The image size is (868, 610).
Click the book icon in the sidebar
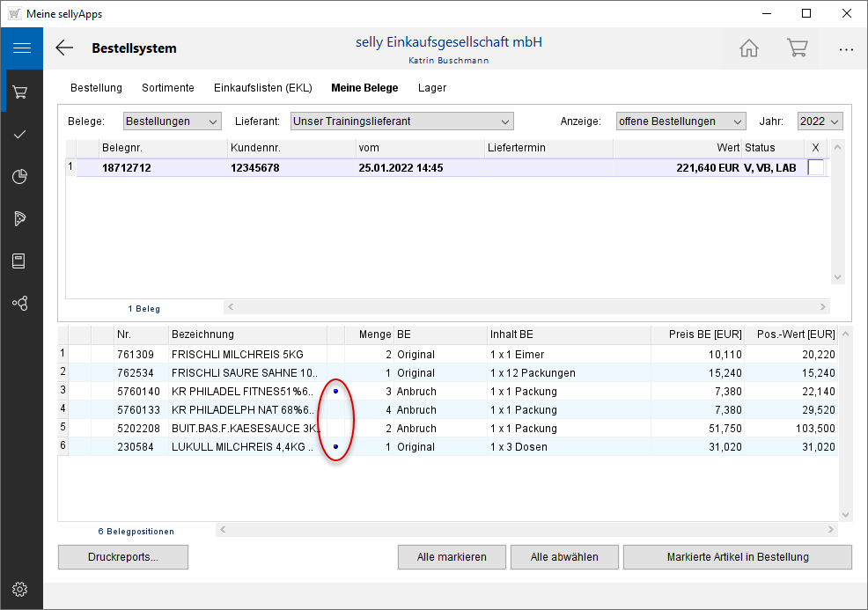click(21, 261)
